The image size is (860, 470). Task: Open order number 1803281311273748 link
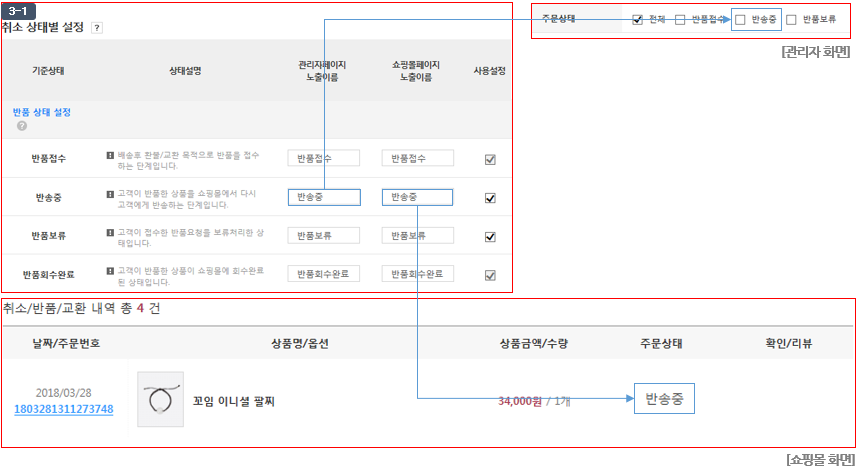coord(64,409)
